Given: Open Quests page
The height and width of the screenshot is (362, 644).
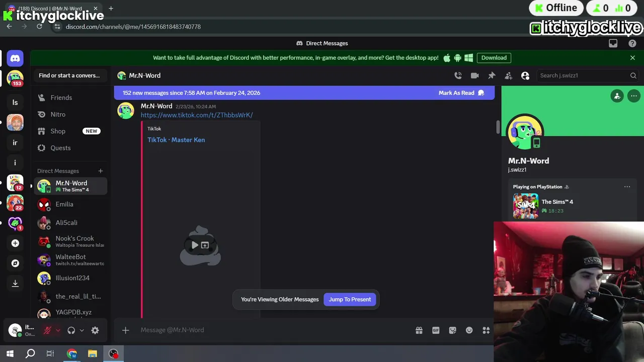Looking at the screenshot, I should pyautogui.click(x=70, y=148).
